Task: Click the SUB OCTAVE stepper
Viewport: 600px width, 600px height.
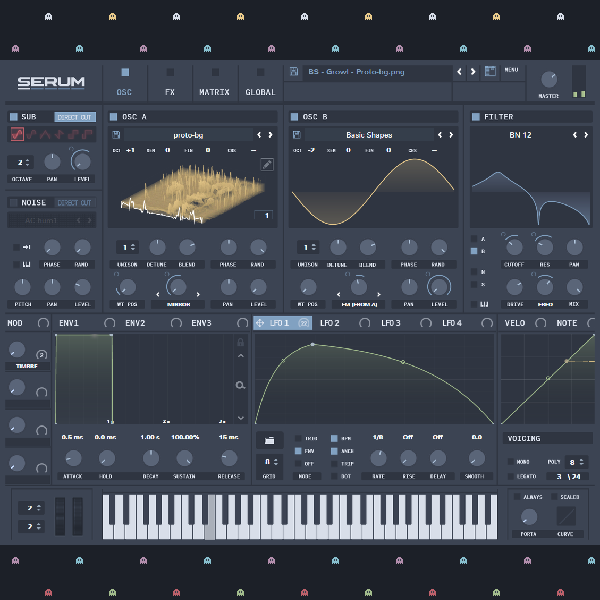Action: pos(21,162)
